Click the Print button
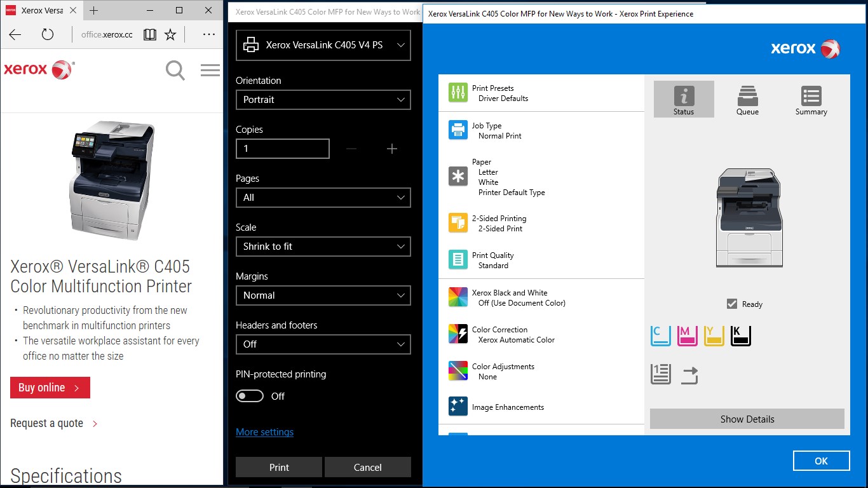868x488 pixels. [279, 467]
